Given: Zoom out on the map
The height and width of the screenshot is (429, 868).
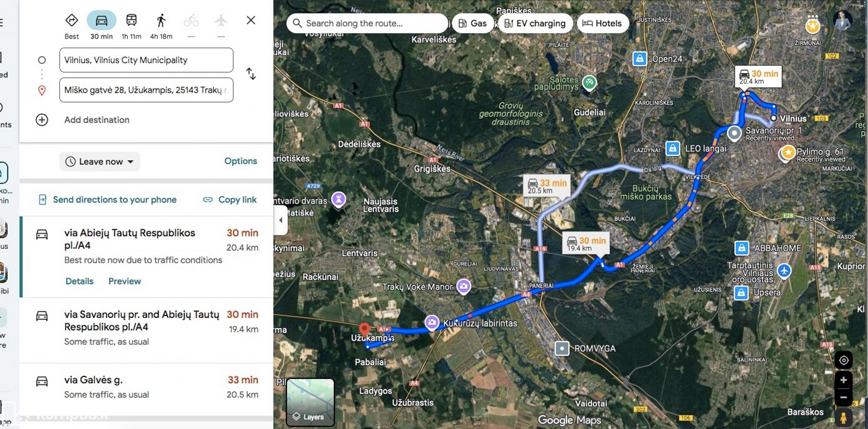Looking at the screenshot, I should pos(843,397).
